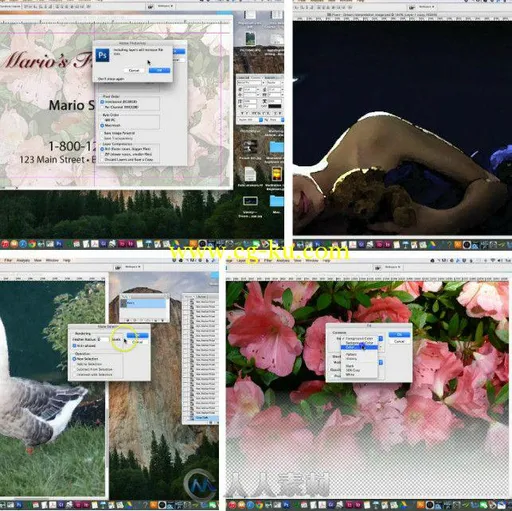Open Help menu in the goose window

click(67, 260)
